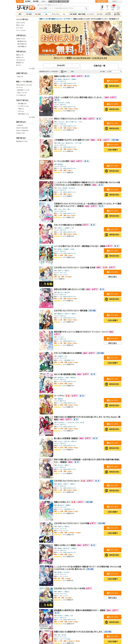Open the beginner's guide (はじめて) icon
Viewport: 138px width, 644px height.
pos(101,7)
